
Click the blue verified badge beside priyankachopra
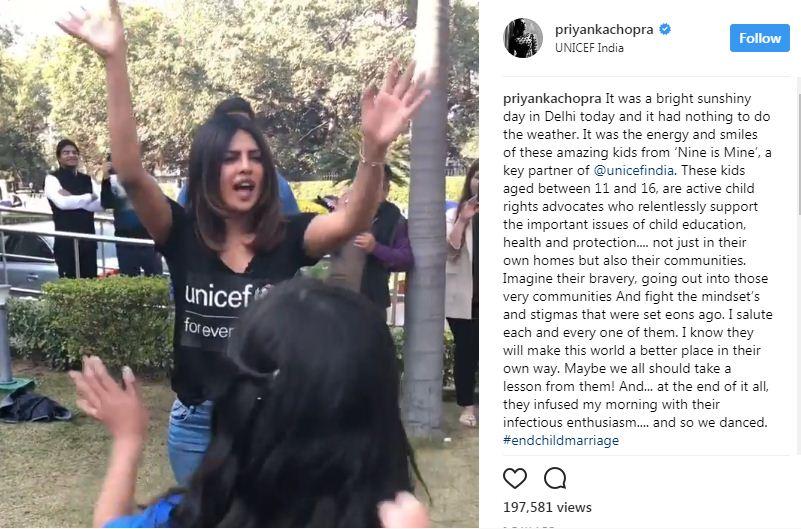[665, 29]
